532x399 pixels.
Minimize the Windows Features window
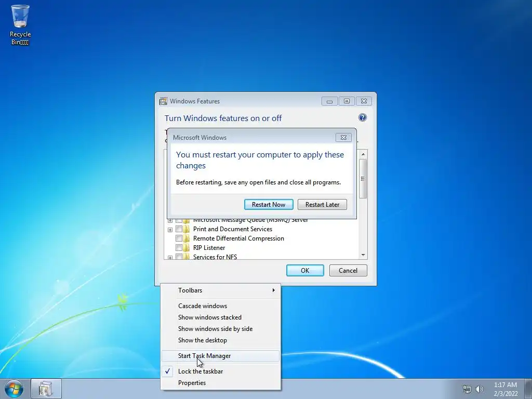tap(329, 101)
